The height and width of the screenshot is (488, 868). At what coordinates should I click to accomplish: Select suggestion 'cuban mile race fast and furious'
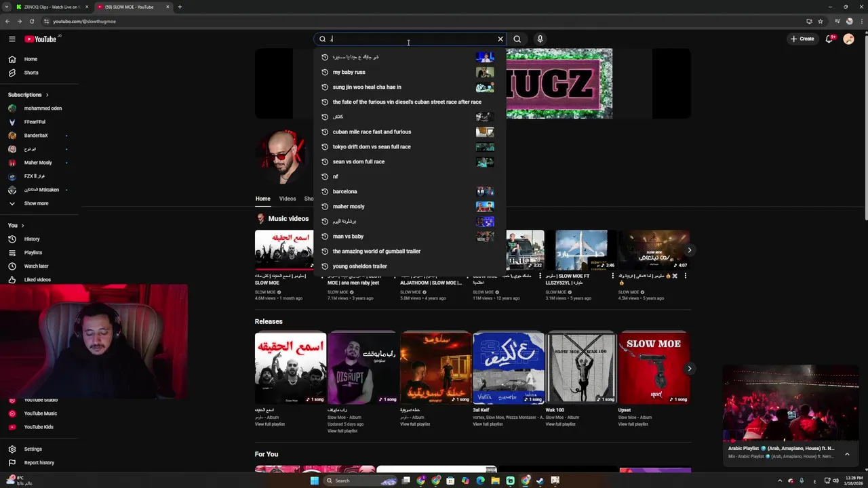(410, 131)
